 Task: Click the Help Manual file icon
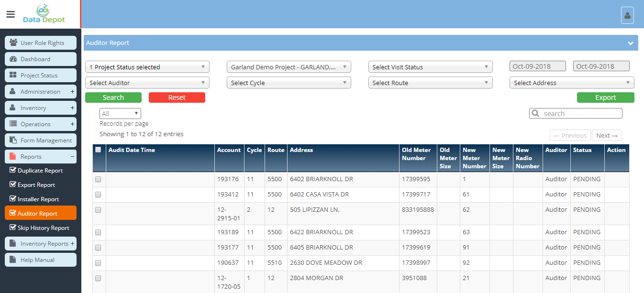13,260
